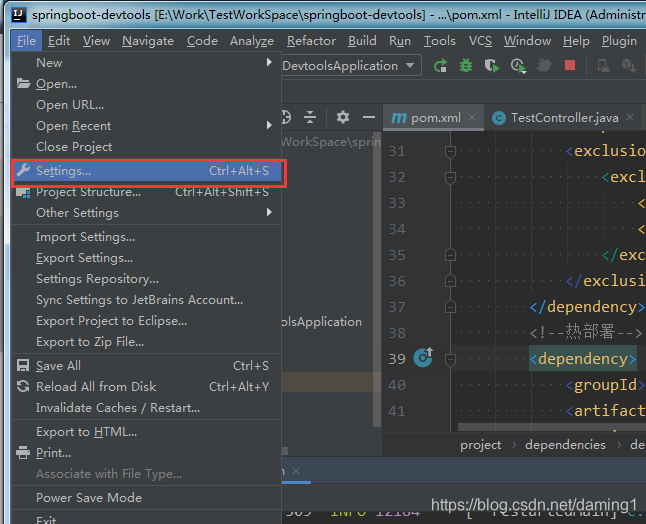The image size is (646, 524).
Task: Hide the project panel with minus icon
Action: pyautogui.click(x=369, y=117)
